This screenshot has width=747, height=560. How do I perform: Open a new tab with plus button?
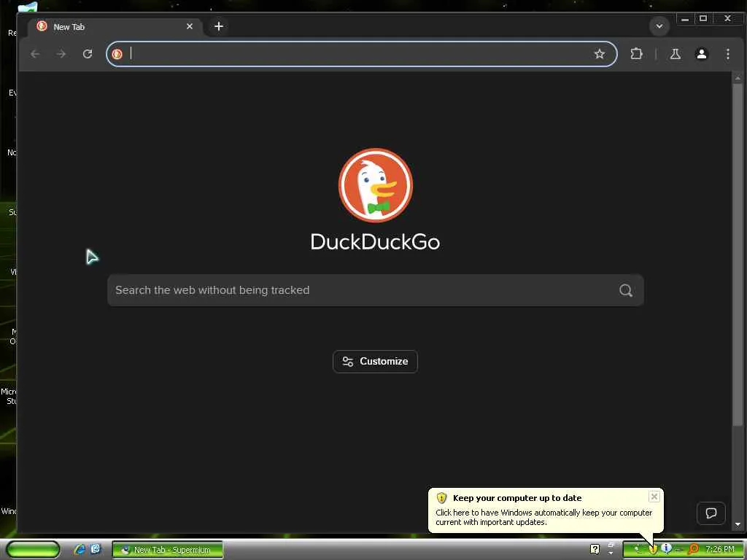pos(219,26)
